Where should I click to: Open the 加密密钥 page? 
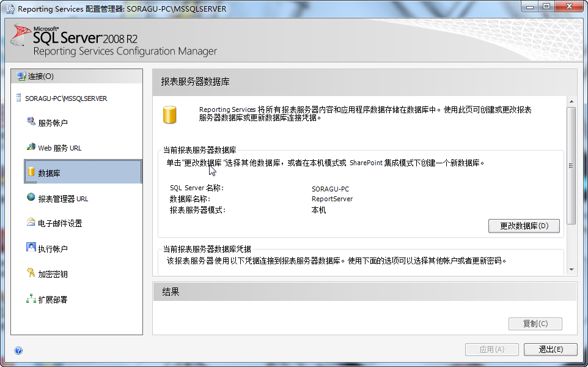[x=53, y=274]
